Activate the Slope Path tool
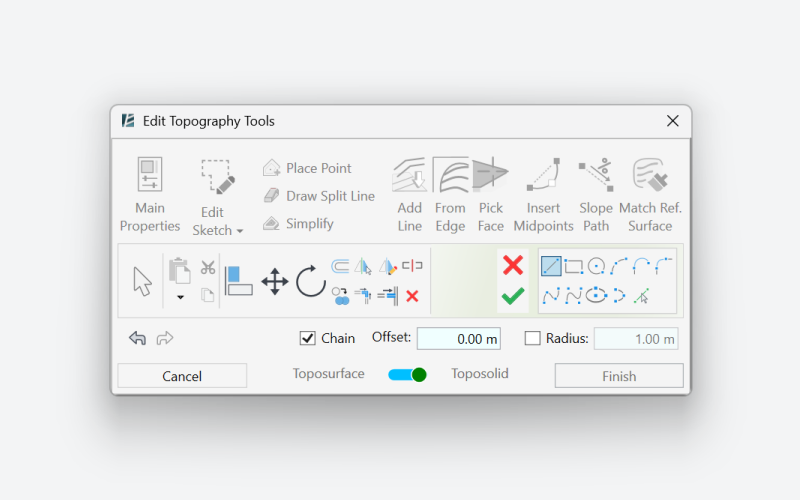Image resolution: width=800 pixels, height=500 pixels. tap(596, 195)
